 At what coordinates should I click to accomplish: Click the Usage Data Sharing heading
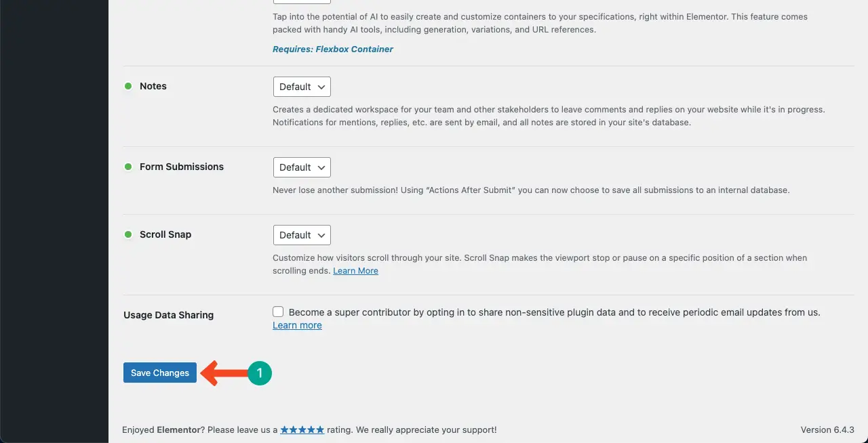pos(168,315)
